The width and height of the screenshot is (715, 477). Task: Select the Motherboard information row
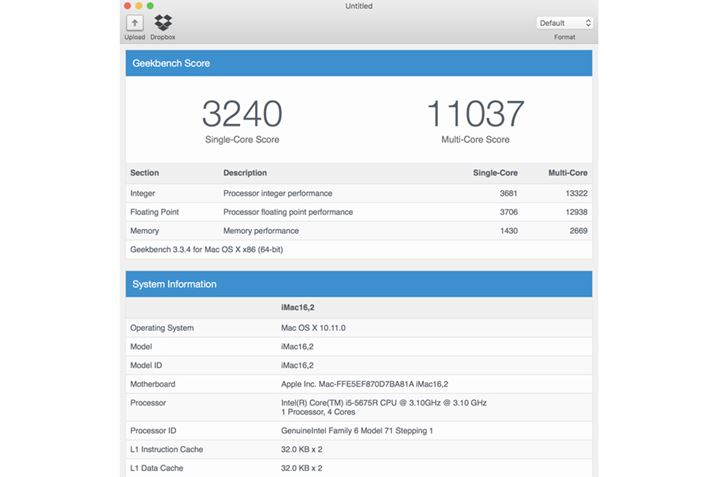click(358, 384)
